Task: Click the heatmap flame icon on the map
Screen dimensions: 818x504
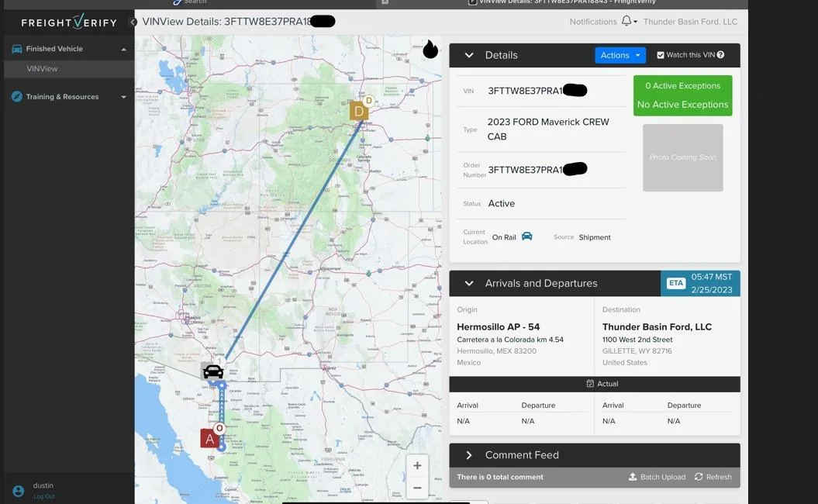Action: [430, 49]
